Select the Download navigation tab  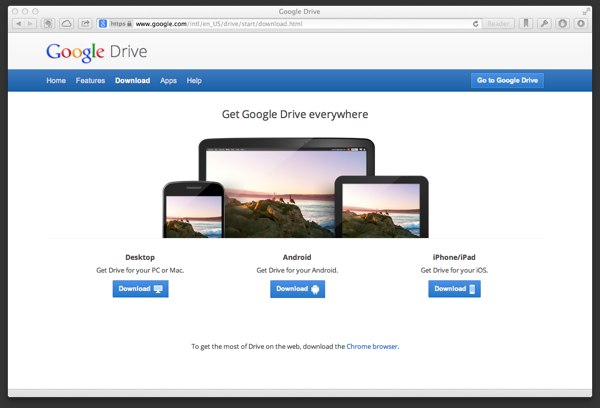(x=132, y=80)
